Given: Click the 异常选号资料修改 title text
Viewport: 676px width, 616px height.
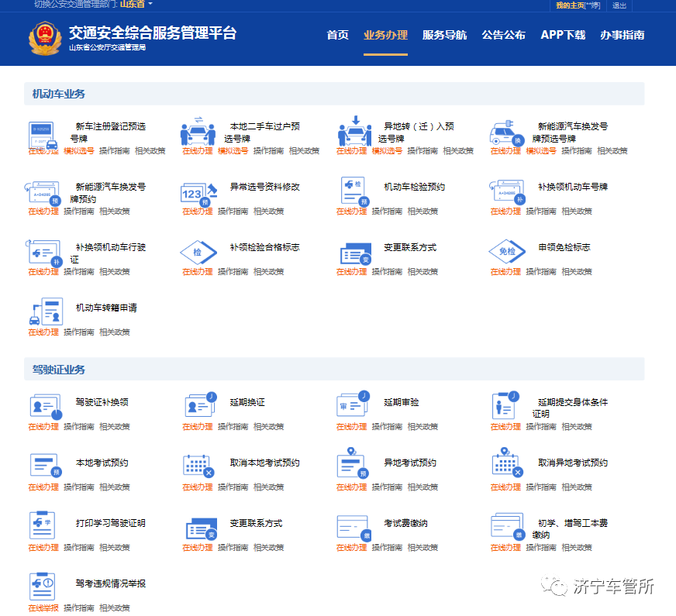Looking at the screenshot, I should pos(264,187).
